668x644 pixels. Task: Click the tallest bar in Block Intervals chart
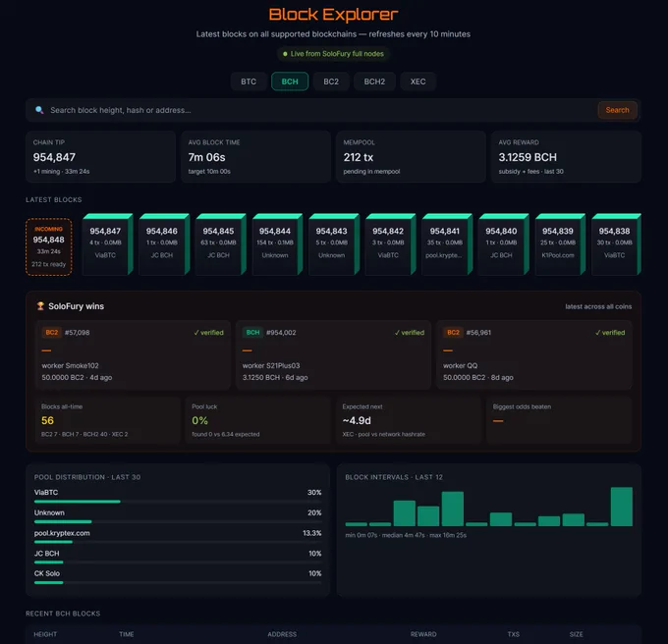coord(622,507)
